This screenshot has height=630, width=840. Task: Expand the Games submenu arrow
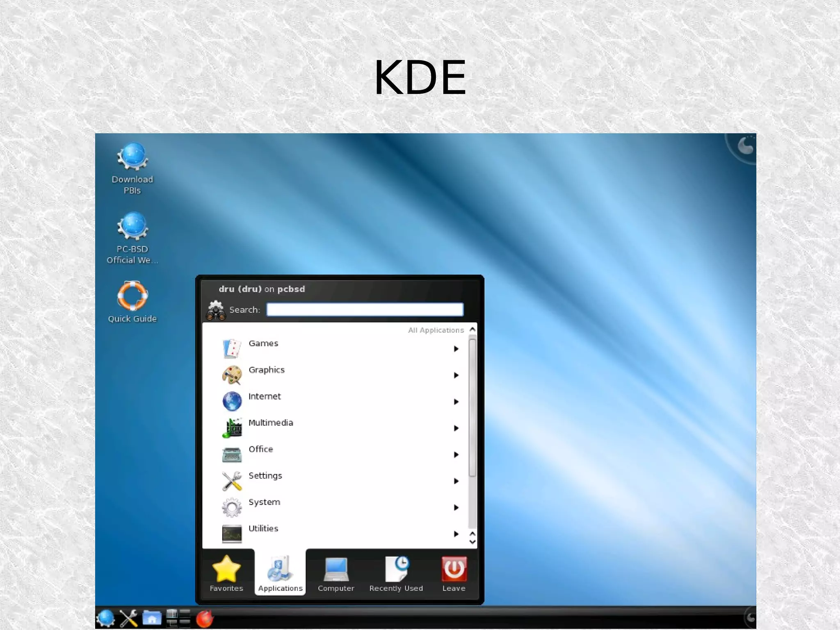(456, 349)
